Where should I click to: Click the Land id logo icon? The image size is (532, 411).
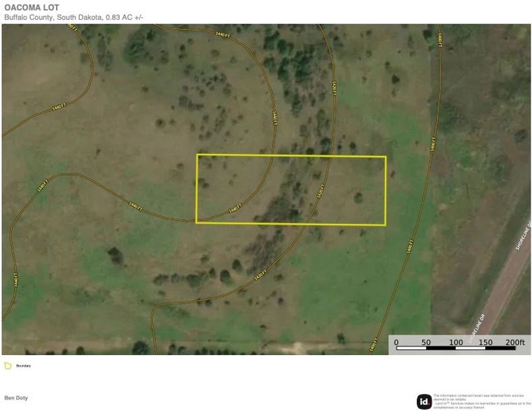(424, 401)
